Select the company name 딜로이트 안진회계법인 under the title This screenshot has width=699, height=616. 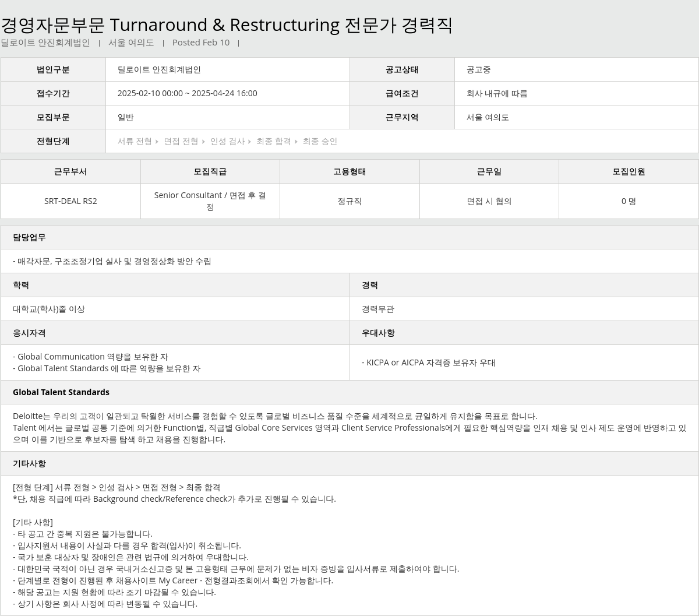pyautogui.click(x=45, y=43)
